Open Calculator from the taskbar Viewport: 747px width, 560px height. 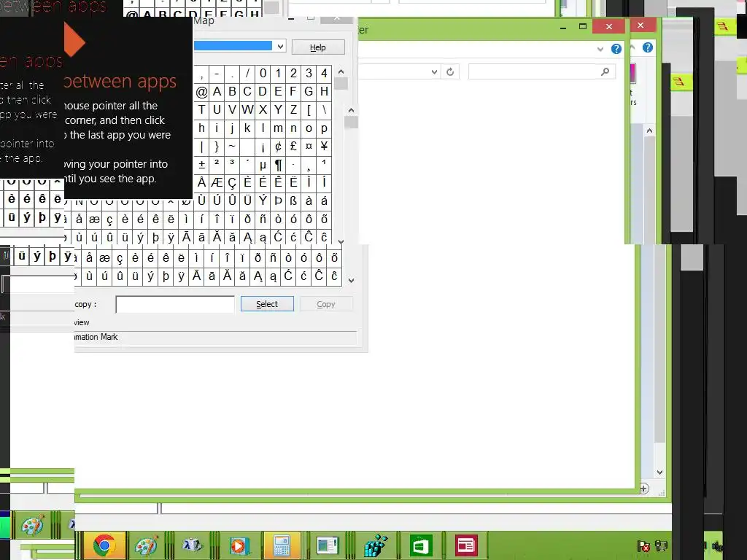pos(282,545)
